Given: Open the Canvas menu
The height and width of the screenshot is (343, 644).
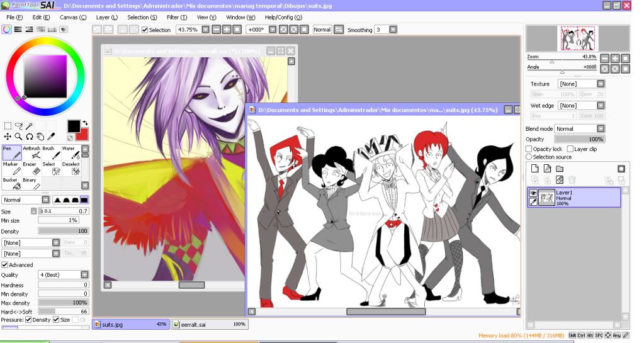Looking at the screenshot, I should [72, 17].
